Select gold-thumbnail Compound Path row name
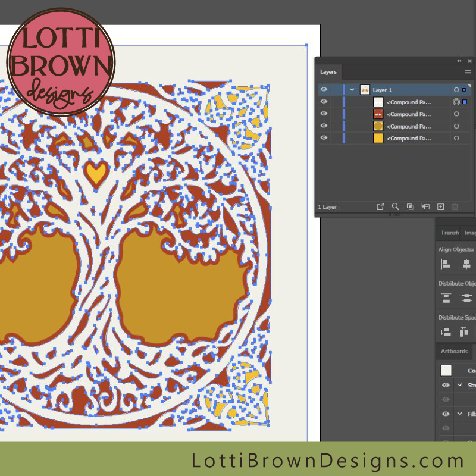 (x=409, y=126)
